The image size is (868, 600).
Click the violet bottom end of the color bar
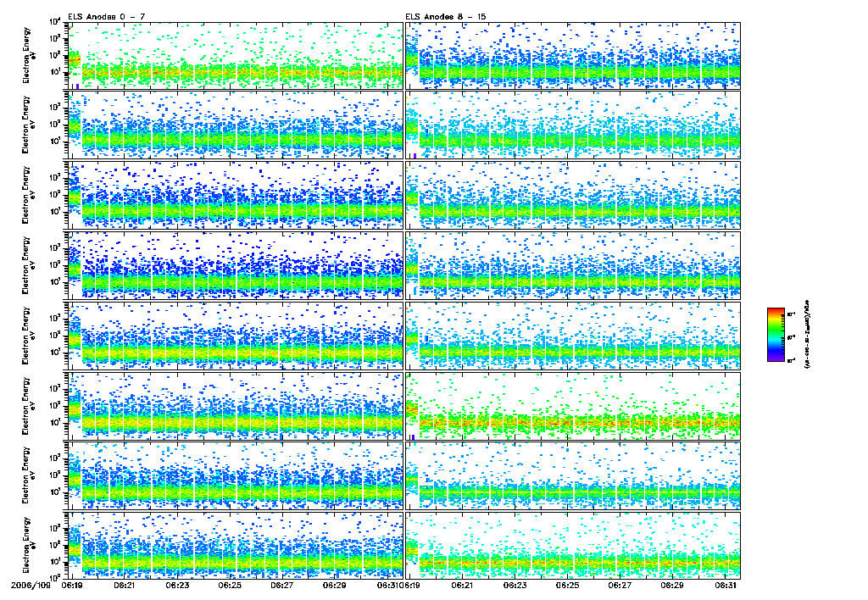[x=776, y=359]
